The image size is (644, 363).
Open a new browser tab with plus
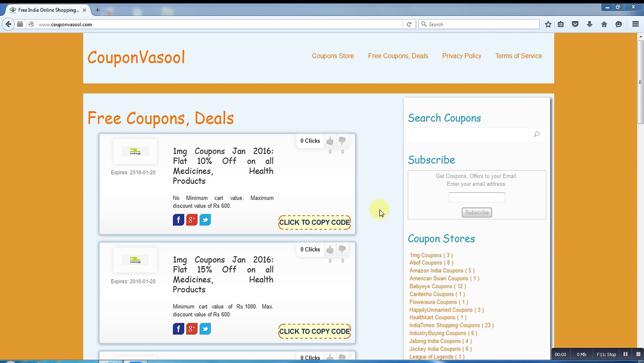tap(98, 10)
